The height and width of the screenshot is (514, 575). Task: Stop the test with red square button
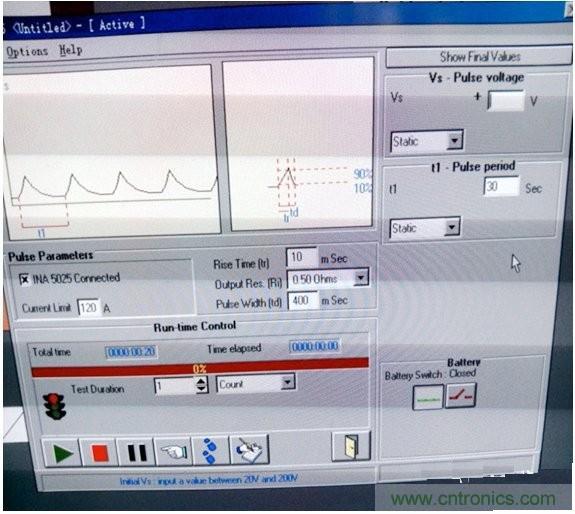(99, 452)
